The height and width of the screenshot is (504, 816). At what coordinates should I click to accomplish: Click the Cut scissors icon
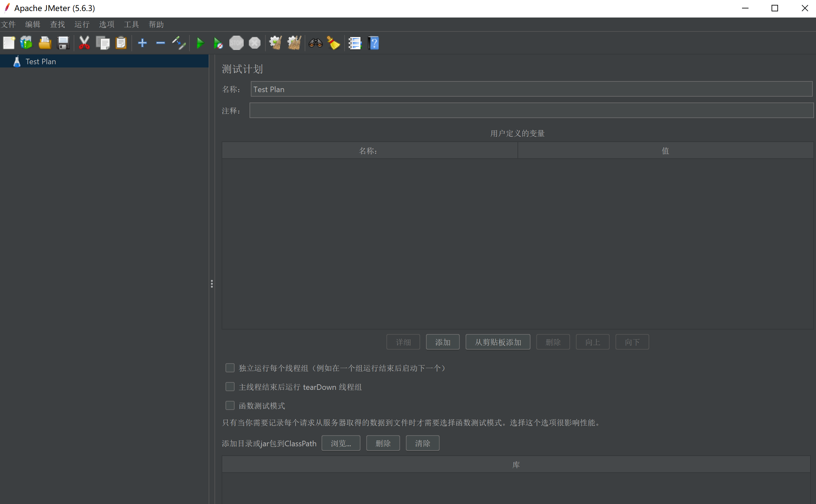pos(84,43)
